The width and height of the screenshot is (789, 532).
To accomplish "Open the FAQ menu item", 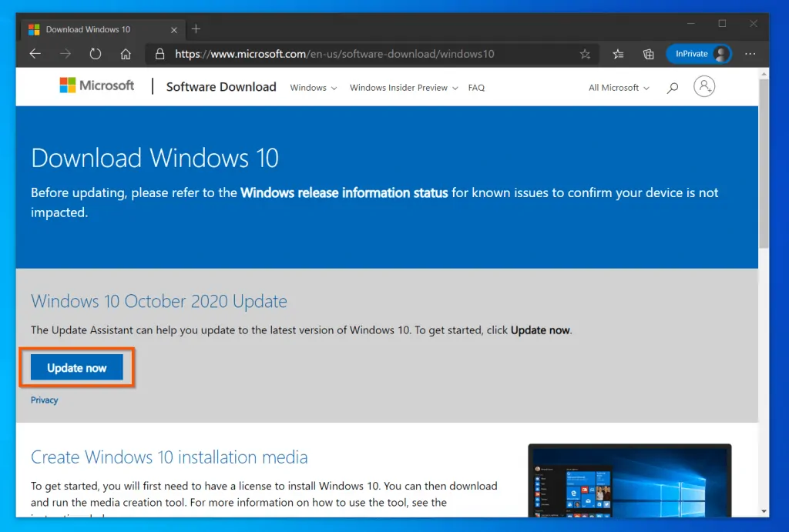I will coord(476,88).
